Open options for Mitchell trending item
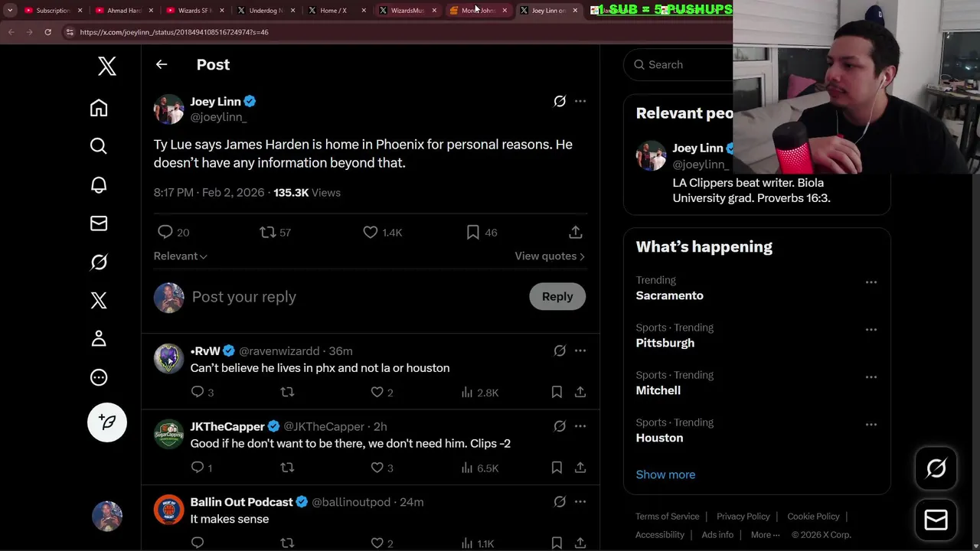 [871, 377]
